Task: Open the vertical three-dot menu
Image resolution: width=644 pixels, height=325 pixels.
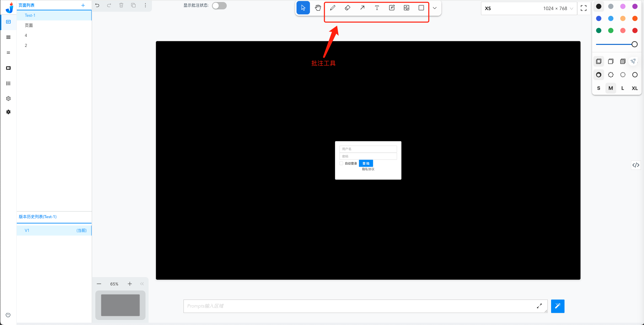Action: (145, 5)
